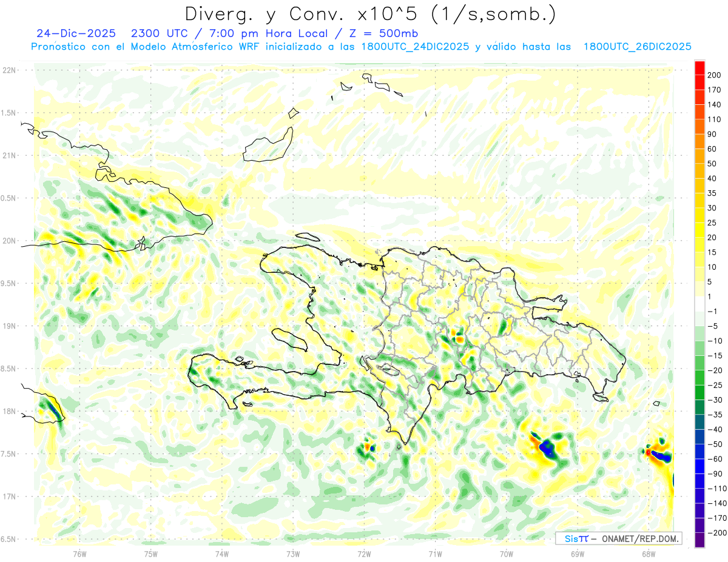
Task: Click the blue 'SisTT' logo text
Action: [576, 538]
